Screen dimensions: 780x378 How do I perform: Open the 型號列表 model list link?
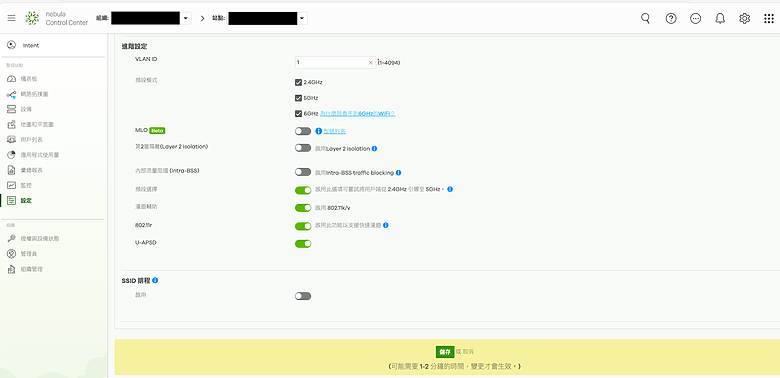point(334,131)
